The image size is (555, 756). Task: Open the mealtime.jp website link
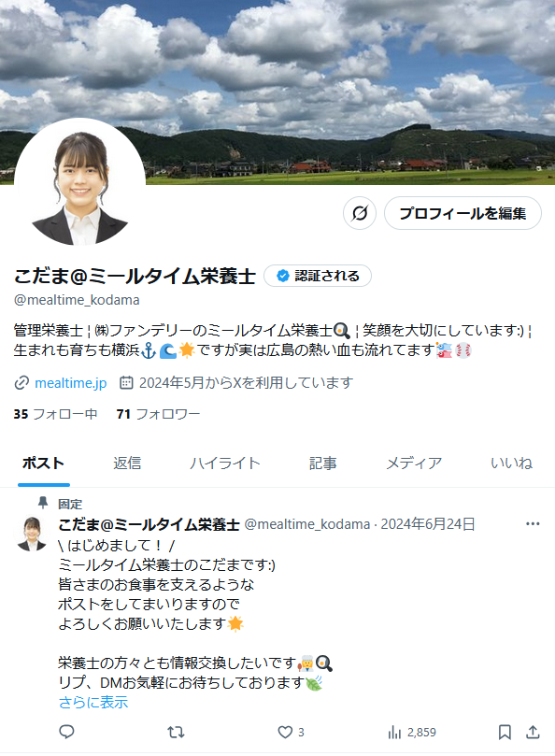point(71,383)
